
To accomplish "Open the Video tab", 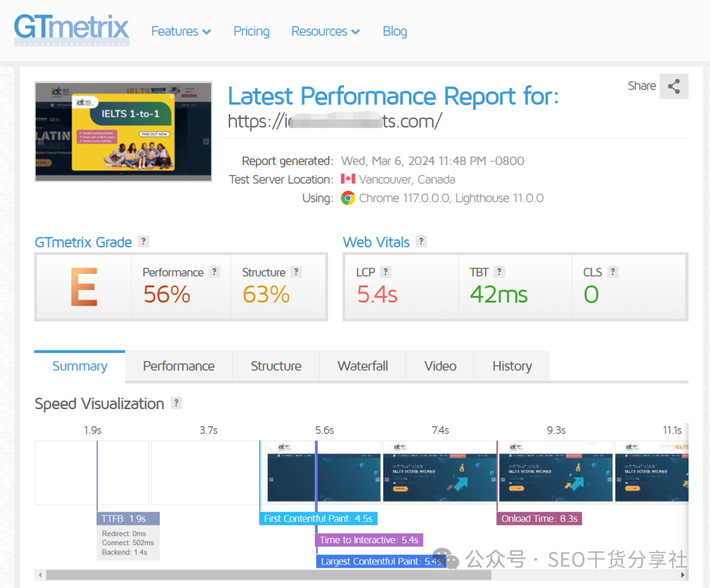I will click(440, 366).
